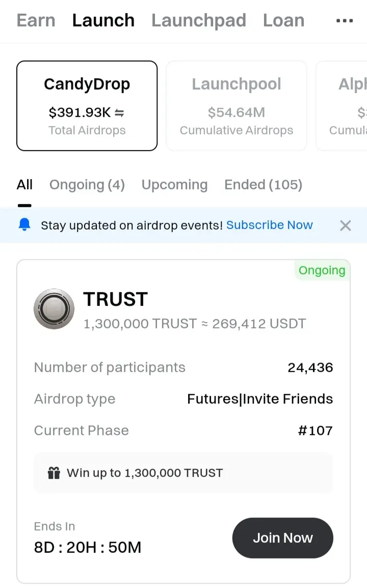Filter by Ongoing (4) events
367x588 pixels.
pyautogui.click(x=87, y=184)
